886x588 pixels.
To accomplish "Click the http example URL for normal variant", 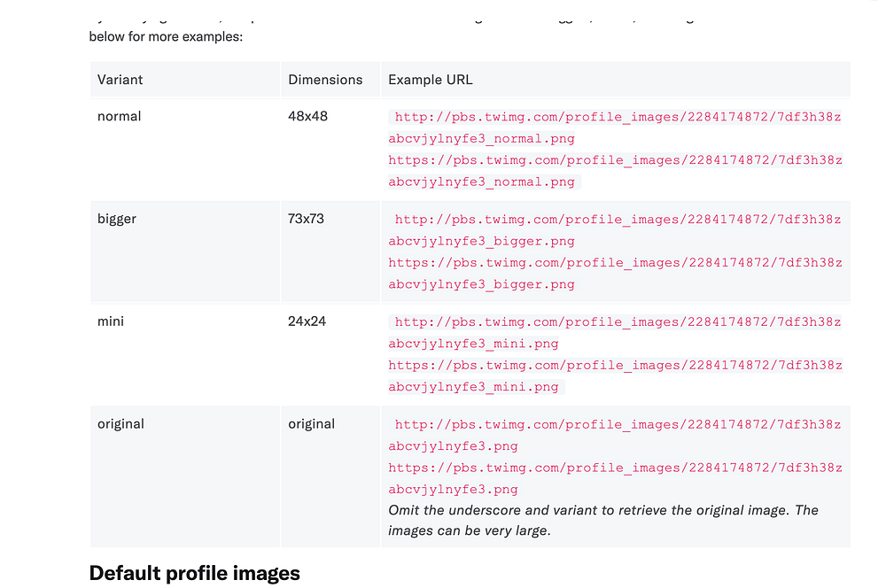I will pos(615,117).
